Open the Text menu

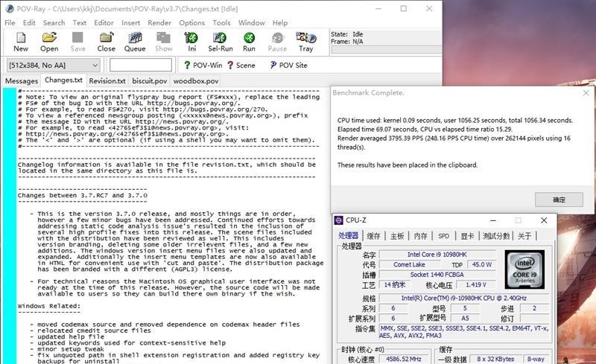coord(80,23)
